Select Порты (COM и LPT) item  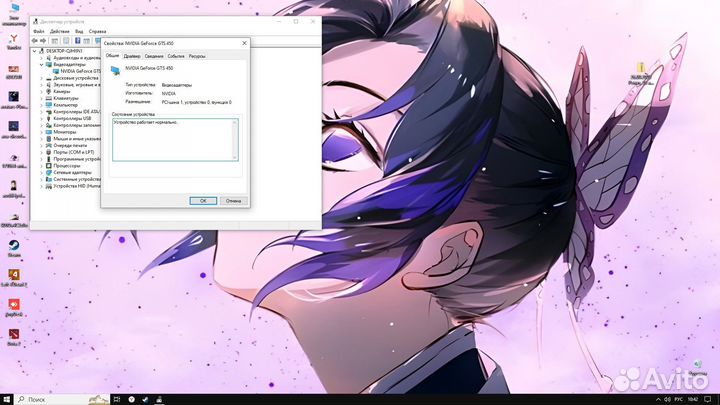pyautogui.click(x=73, y=152)
